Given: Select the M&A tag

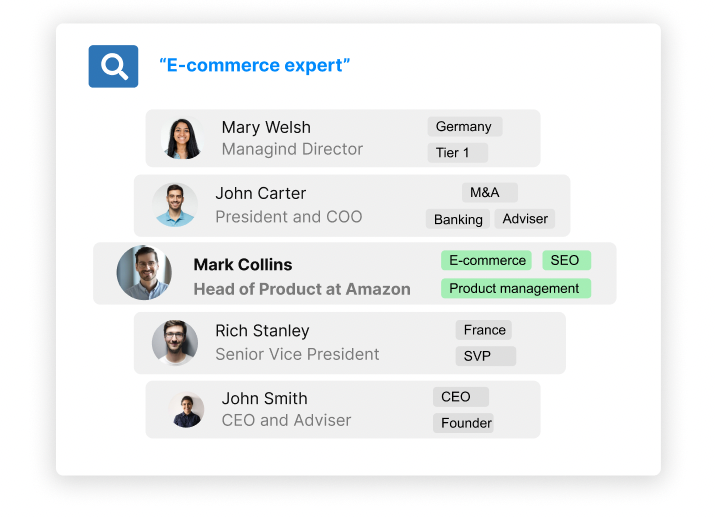Looking at the screenshot, I should tap(489, 193).
